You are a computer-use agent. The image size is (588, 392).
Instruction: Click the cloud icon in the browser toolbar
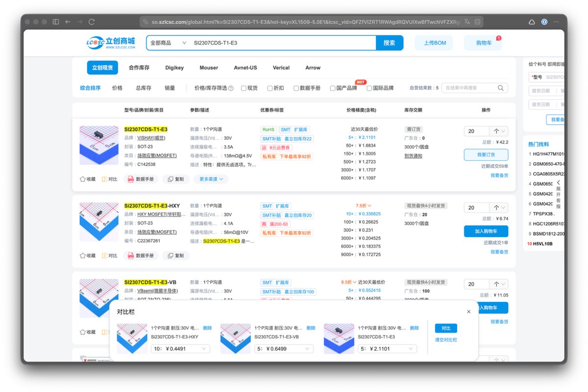pos(532,22)
